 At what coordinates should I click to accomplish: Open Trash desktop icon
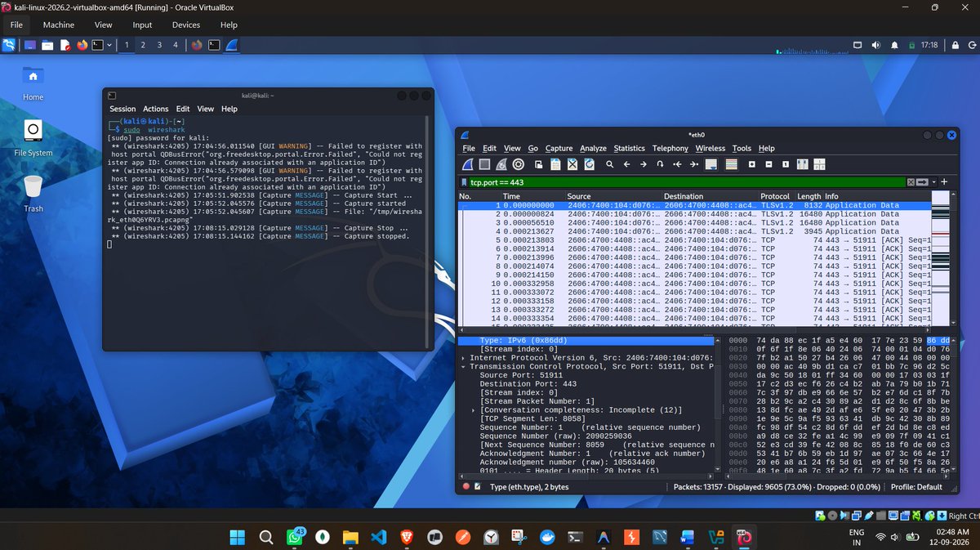[x=33, y=193]
